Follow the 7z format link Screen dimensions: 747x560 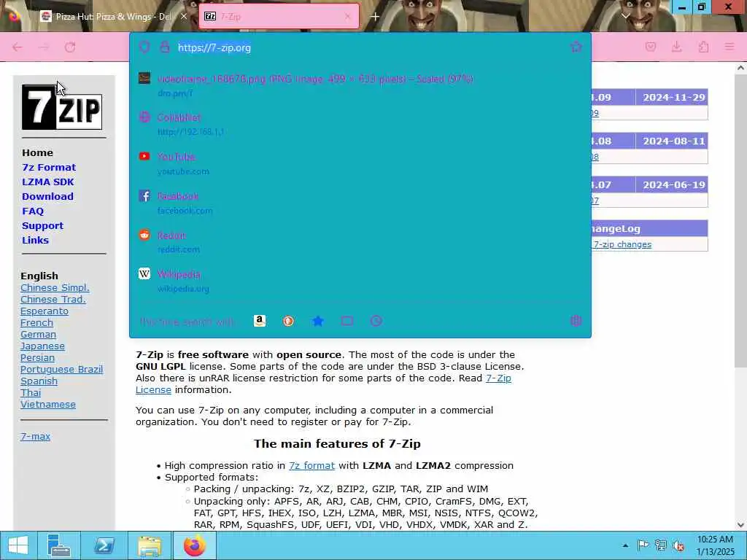coord(312,466)
